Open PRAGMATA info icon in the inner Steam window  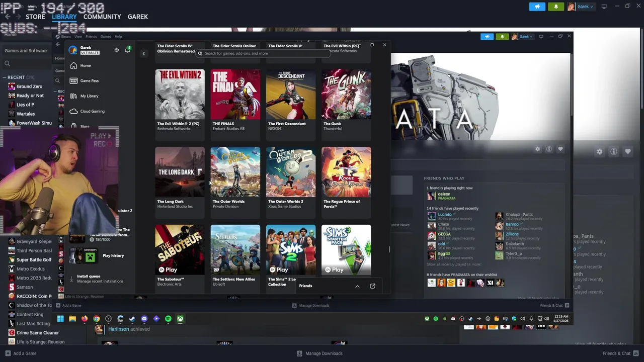(x=549, y=149)
